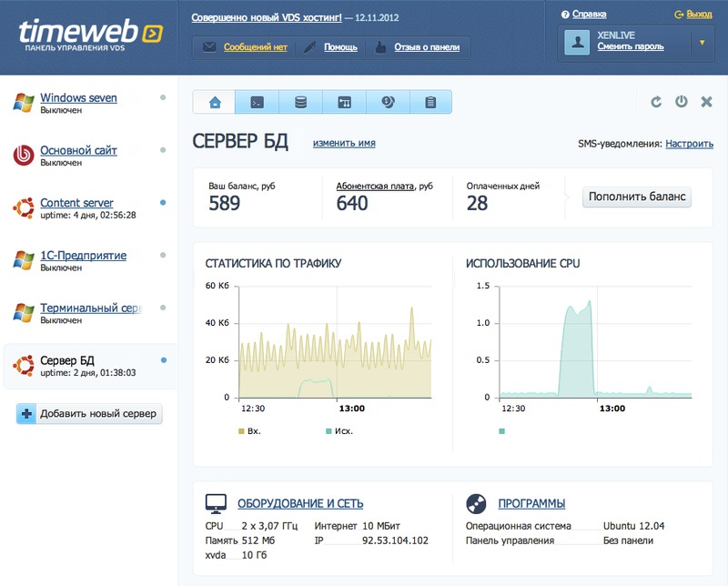The width and height of the screenshot is (728, 586).
Task: Log out via Выход link
Action: pos(699,15)
